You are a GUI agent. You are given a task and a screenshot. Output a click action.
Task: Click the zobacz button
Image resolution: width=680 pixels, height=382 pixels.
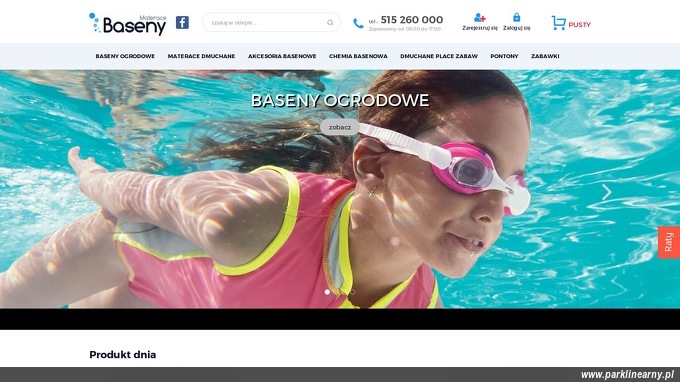[x=340, y=127]
